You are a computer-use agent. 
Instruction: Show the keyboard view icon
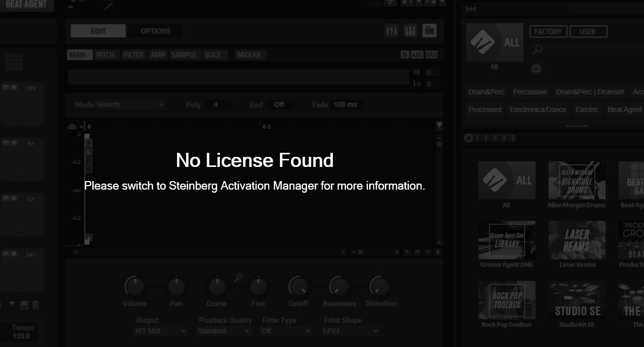point(411,31)
